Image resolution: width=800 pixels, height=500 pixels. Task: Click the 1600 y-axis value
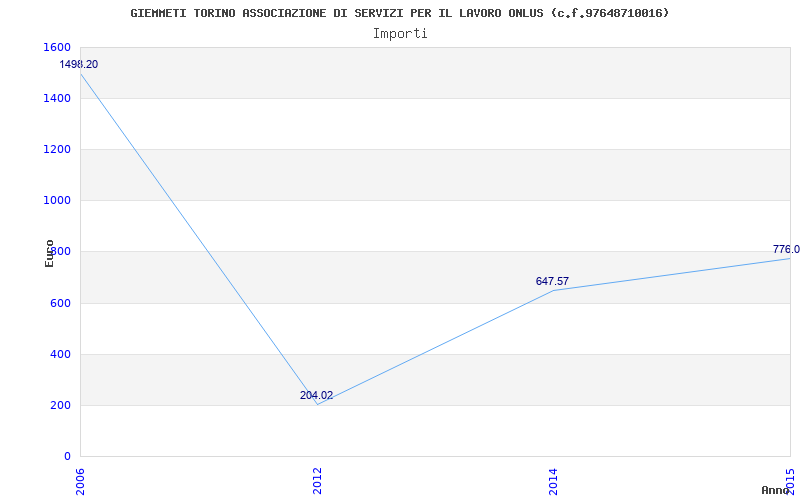[x=57, y=47]
